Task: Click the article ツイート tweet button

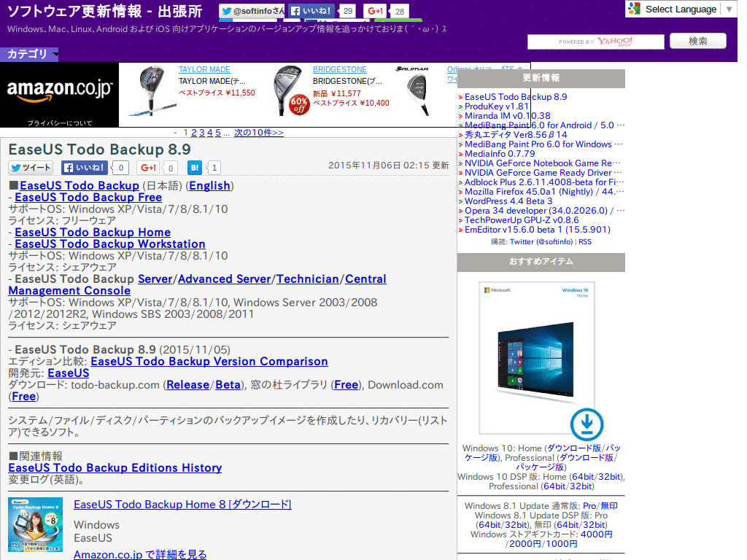Action: click(31, 168)
